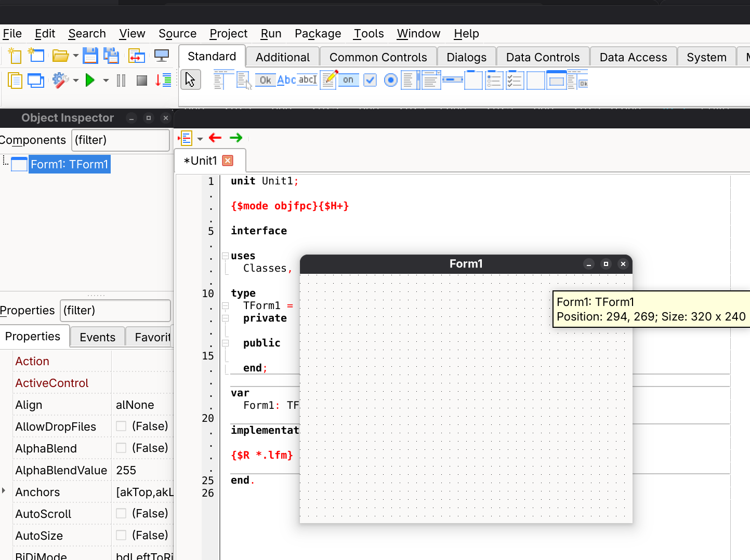The height and width of the screenshot is (560, 750).
Task: Jump back with red left arrow
Action: 215,138
